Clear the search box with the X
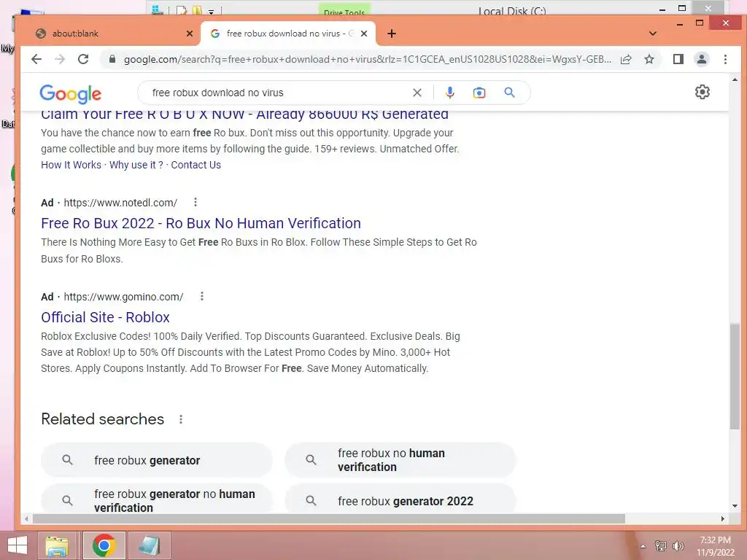 [417, 93]
